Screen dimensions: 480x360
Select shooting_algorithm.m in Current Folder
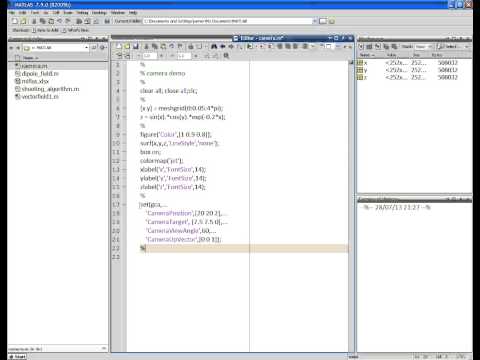[x=47, y=89]
